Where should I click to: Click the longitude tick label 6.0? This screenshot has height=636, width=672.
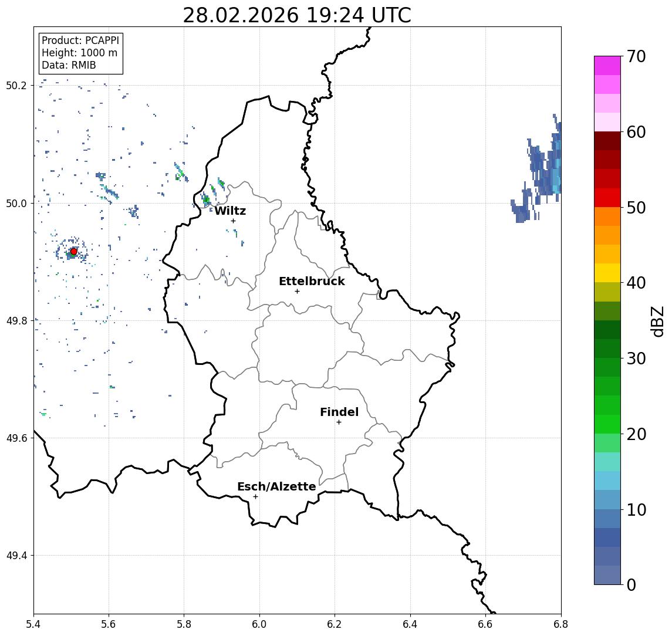point(260,624)
